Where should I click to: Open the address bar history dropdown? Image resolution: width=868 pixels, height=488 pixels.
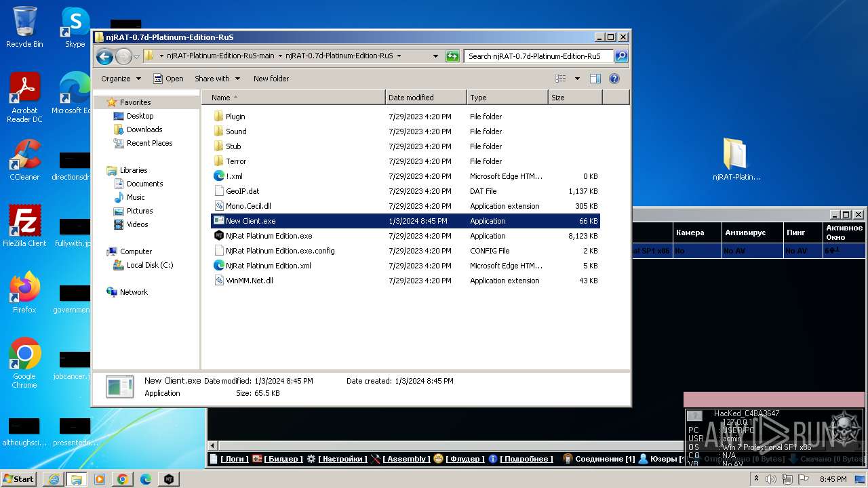(435, 56)
